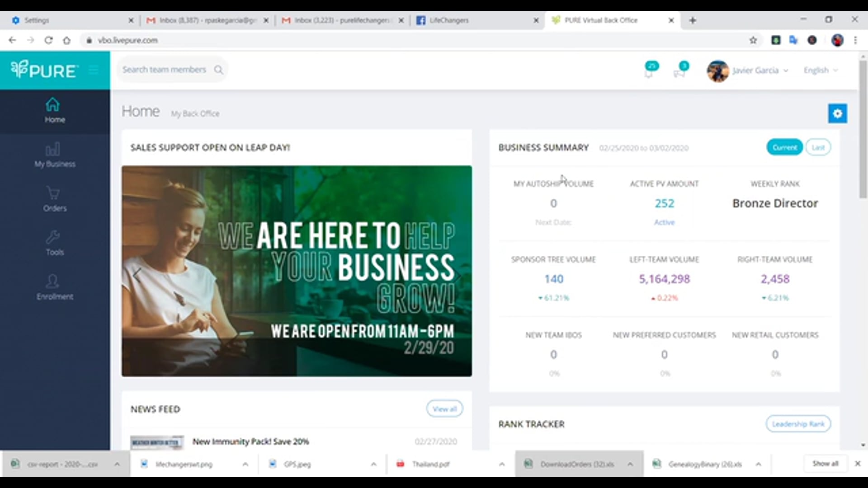Open New Immunity Pack news item
Image resolution: width=868 pixels, height=488 pixels.
250,441
